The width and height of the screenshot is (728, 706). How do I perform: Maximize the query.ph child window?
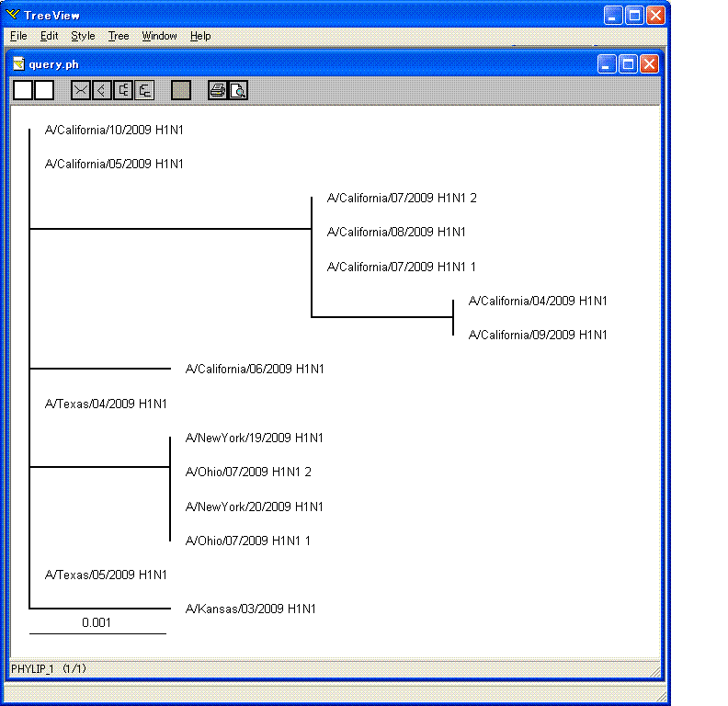coord(628,63)
